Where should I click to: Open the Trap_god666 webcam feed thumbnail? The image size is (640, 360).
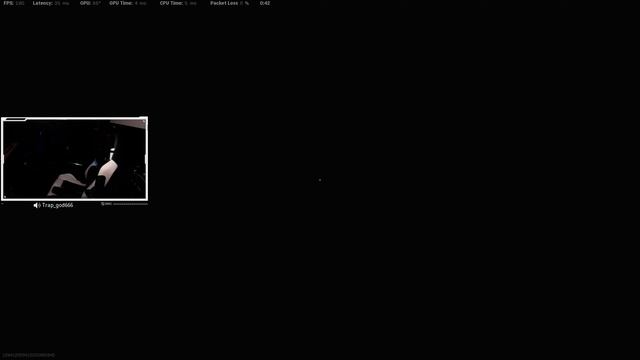pos(74,159)
